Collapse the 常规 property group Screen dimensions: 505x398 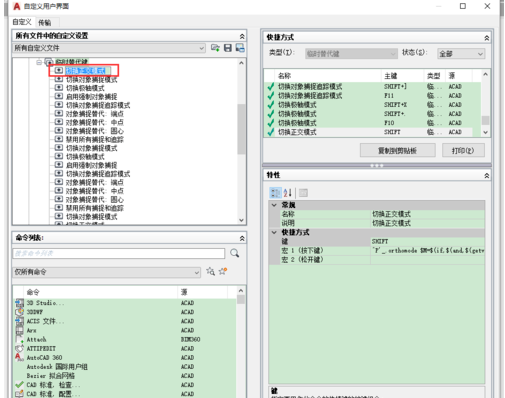(x=274, y=205)
